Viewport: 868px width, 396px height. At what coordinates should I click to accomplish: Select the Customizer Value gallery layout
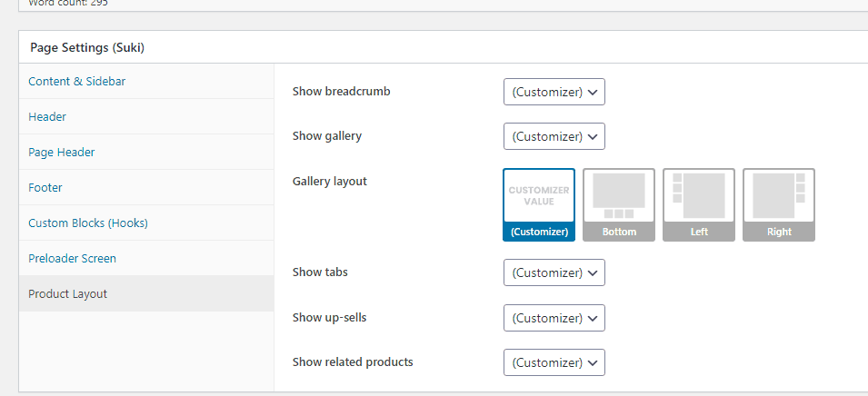click(539, 204)
